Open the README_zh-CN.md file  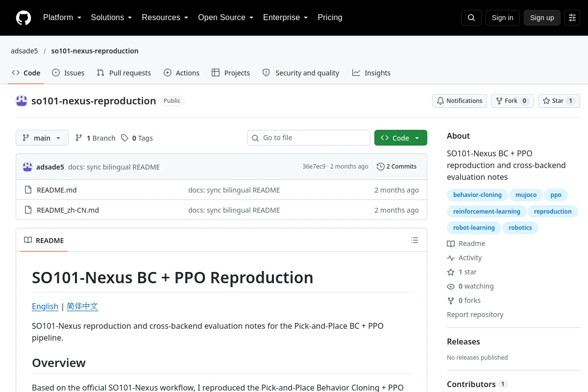pos(68,210)
